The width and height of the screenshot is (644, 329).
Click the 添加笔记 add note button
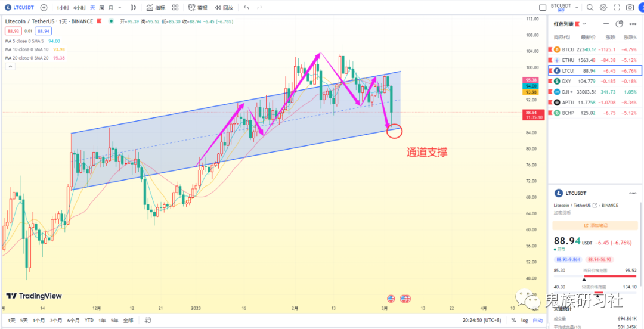coord(595,225)
